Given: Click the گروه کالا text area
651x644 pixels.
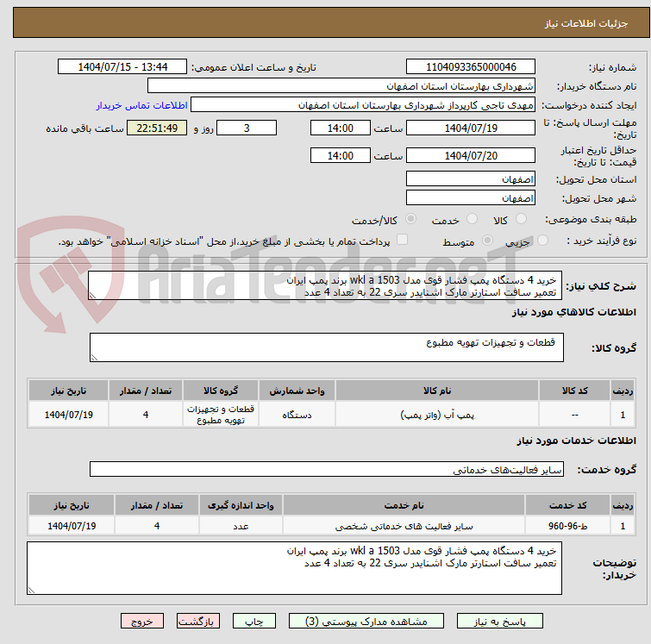Looking at the screenshot, I should click(x=326, y=347).
